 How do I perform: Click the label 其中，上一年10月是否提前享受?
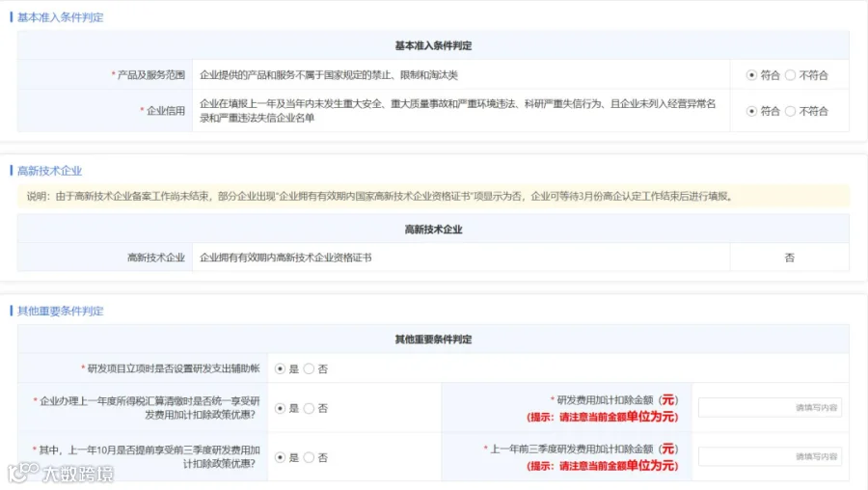pos(149,457)
